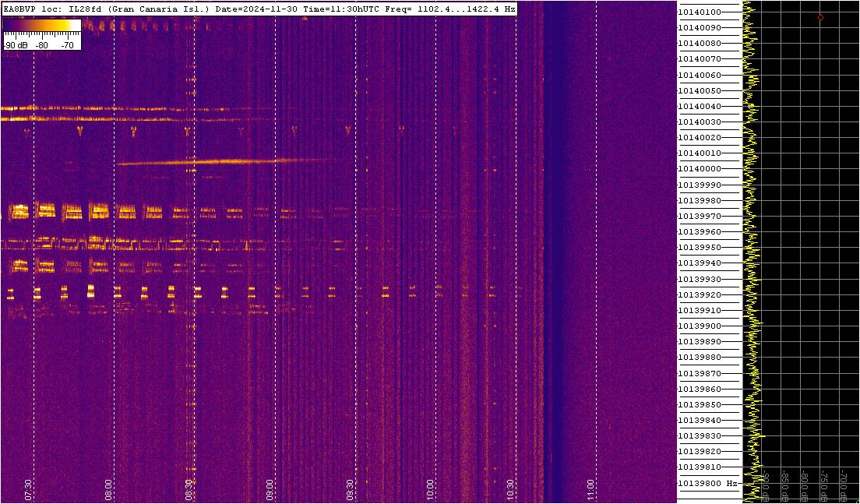
Task: Click the '-75.0 dB' spectrum graph axis label
Action: (824, 487)
